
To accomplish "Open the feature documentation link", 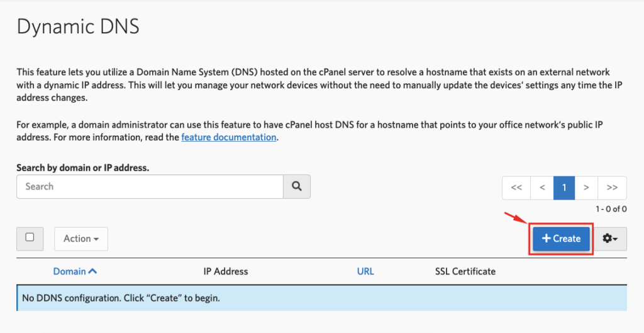I will 229,137.
